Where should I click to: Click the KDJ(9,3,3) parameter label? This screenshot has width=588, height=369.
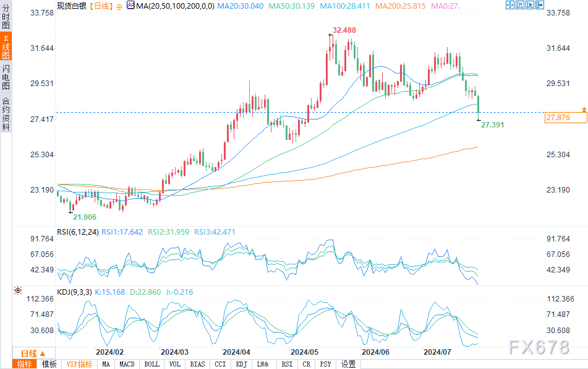point(74,292)
